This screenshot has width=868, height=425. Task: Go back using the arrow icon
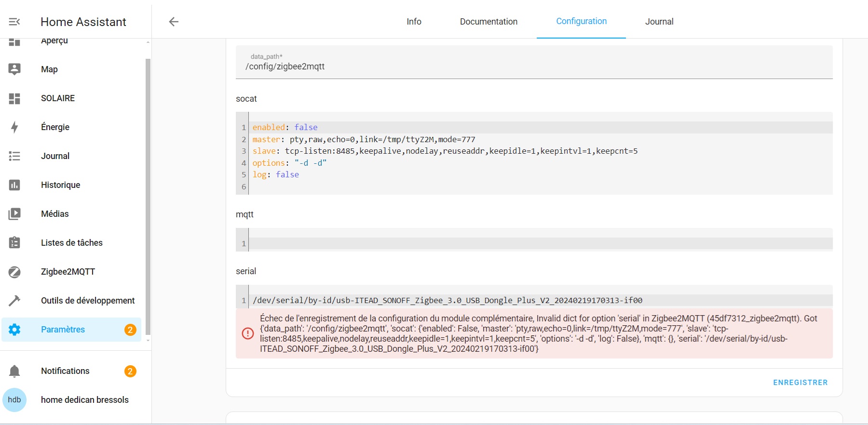point(174,22)
